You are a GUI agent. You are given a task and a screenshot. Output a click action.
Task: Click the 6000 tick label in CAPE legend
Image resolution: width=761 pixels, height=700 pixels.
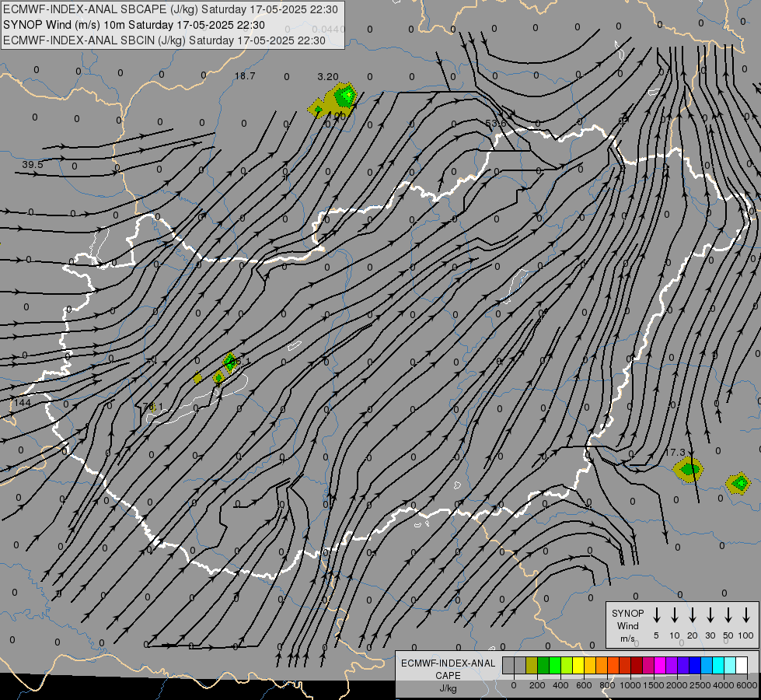(747, 685)
